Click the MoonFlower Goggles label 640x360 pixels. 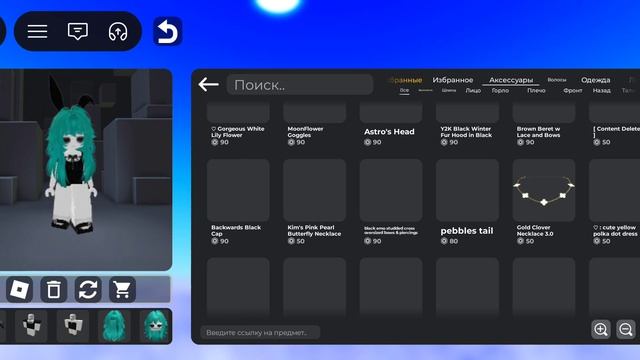click(305, 132)
